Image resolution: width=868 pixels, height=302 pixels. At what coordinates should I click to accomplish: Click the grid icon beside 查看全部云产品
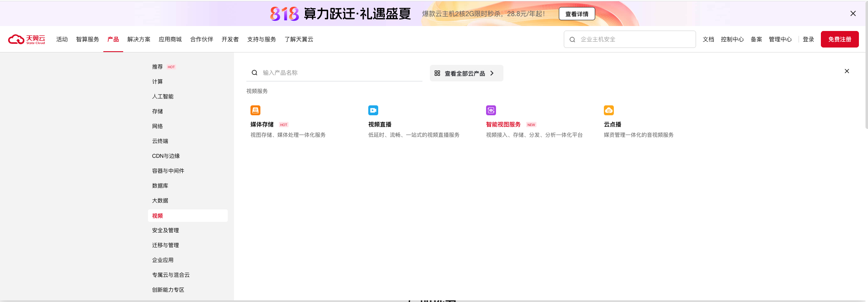(x=437, y=73)
